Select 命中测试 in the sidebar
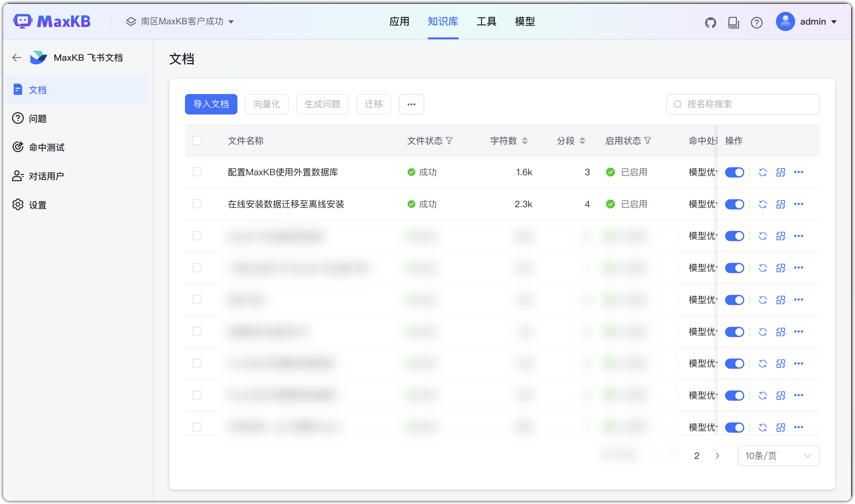This screenshot has width=855, height=504. point(77,147)
